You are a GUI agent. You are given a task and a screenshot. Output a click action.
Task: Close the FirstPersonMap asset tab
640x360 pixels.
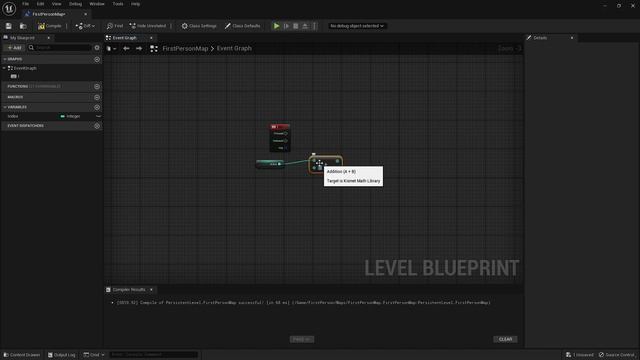click(x=85, y=14)
